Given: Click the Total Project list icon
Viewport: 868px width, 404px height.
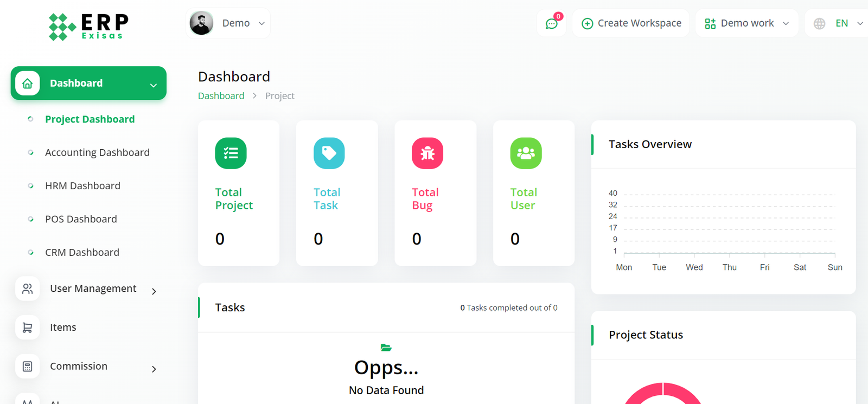Looking at the screenshot, I should (x=231, y=153).
